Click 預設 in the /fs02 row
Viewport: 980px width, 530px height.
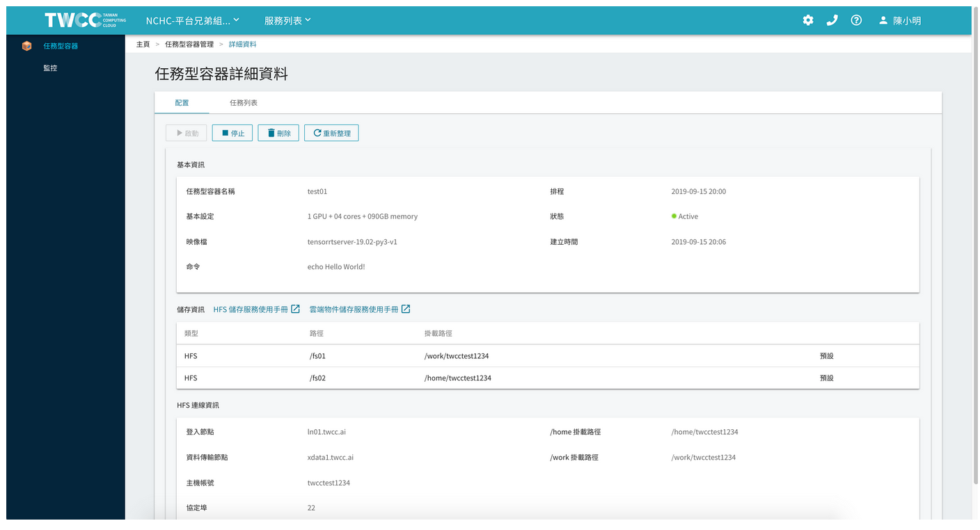coord(827,378)
